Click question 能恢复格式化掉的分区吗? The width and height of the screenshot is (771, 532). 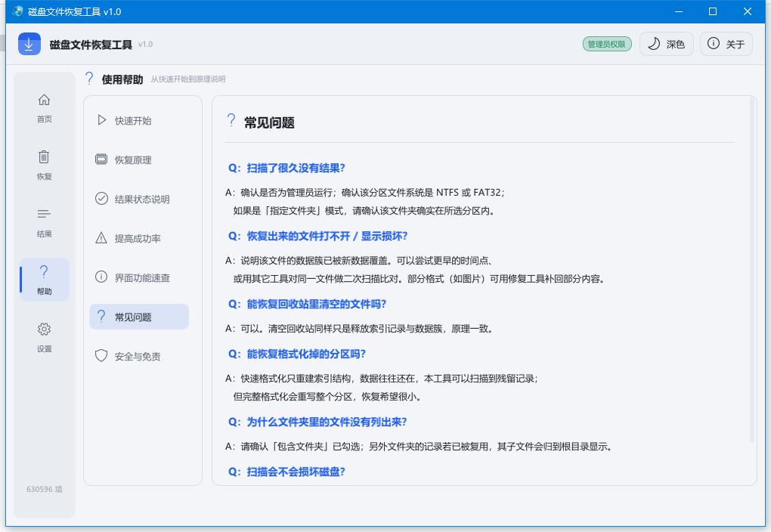pyautogui.click(x=297, y=354)
